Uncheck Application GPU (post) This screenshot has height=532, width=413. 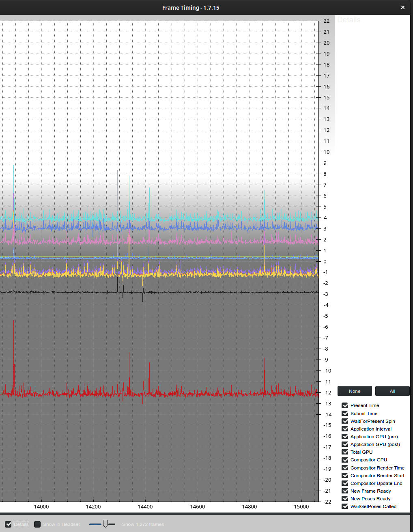(345, 444)
